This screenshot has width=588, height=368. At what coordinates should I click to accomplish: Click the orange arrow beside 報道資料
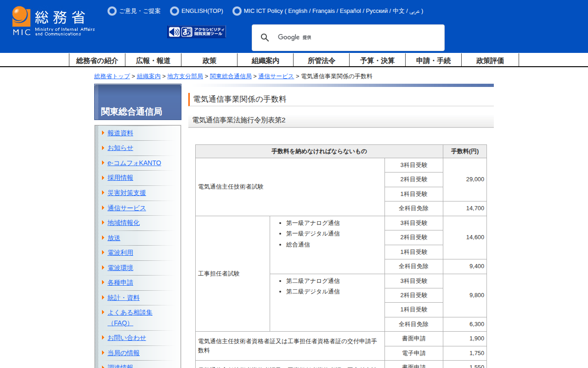pos(103,133)
